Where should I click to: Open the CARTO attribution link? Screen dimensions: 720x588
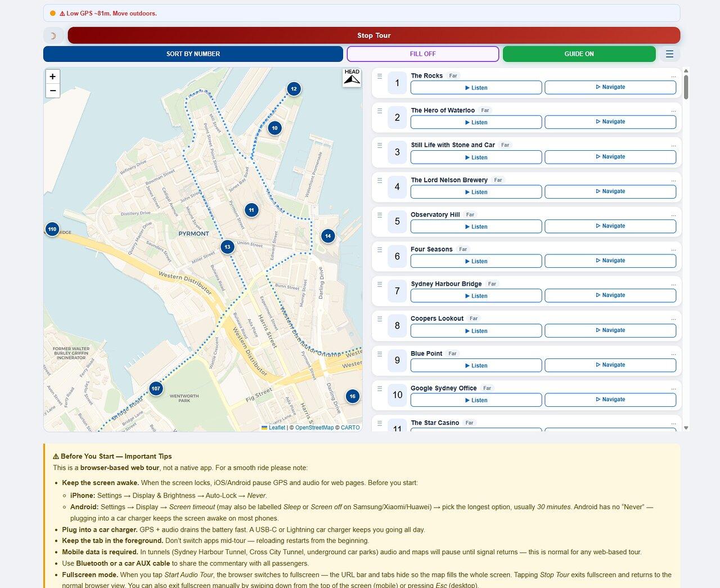(350, 428)
